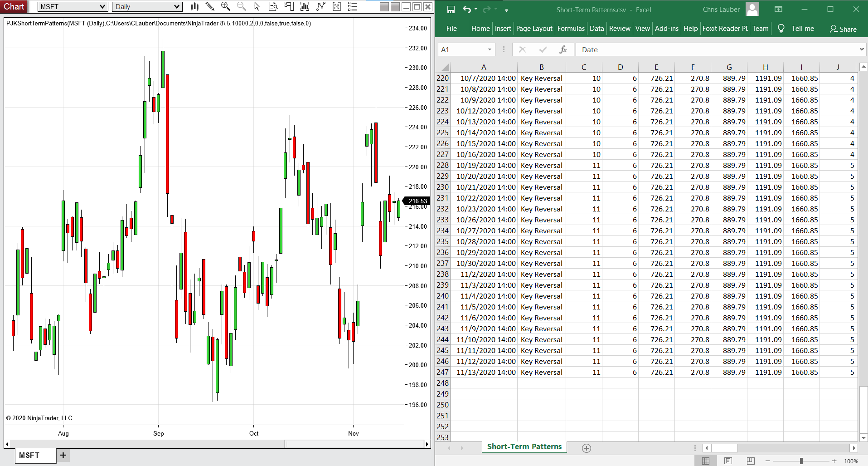Click the chart horizontal scrollbar thumb
The image size is (868, 466).
point(354,444)
